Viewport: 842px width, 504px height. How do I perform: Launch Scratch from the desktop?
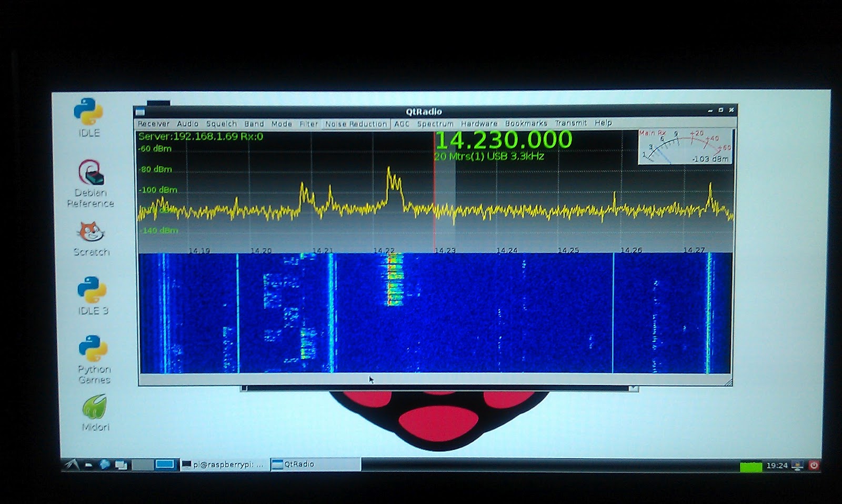coord(92,239)
